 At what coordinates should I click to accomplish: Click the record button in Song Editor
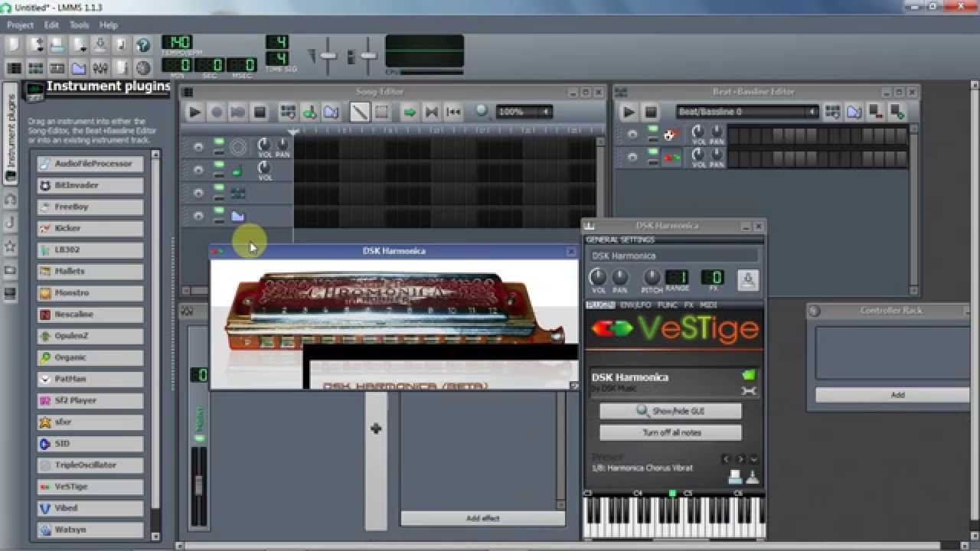point(217,112)
